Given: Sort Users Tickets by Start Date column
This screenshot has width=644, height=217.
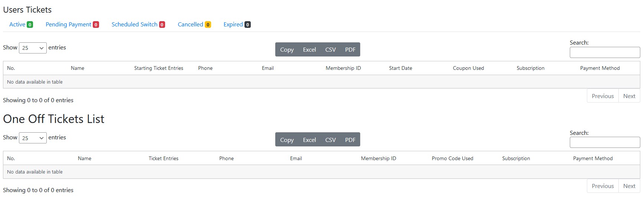Looking at the screenshot, I should click(401, 68).
